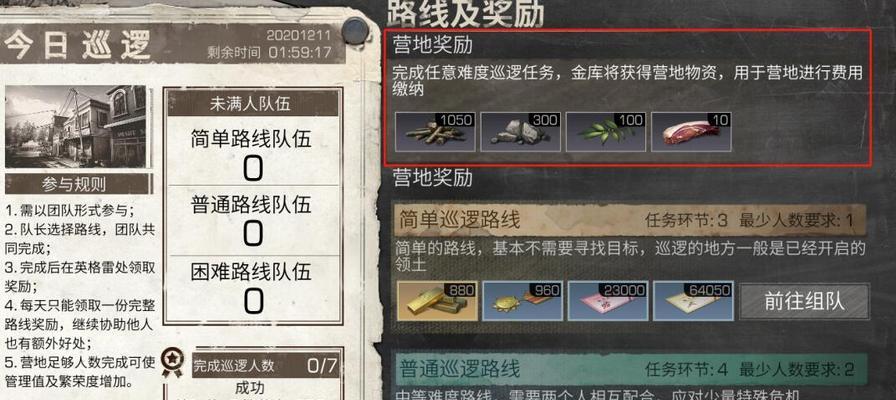Click the hemp leaves reward icon (100)

pos(606,131)
